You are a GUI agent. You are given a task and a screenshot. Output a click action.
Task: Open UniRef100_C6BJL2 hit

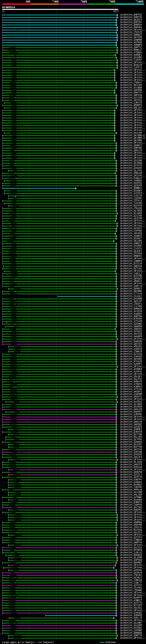pyautogui.click(x=131, y=273)
